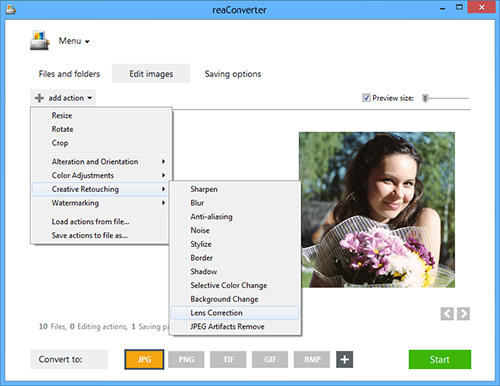Image resolution: width=500 pixels, height=386 pixels.
Task: Select Border in the submenu
Action: click(235, 258)
